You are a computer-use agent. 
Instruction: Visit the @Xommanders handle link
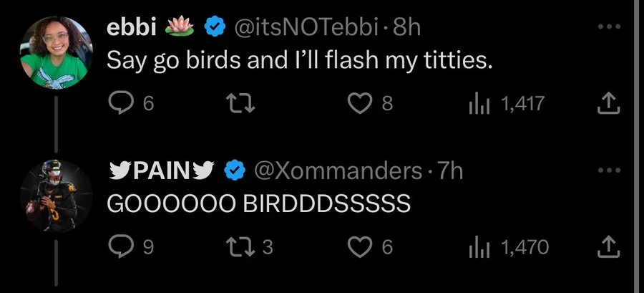coord(338,171)
